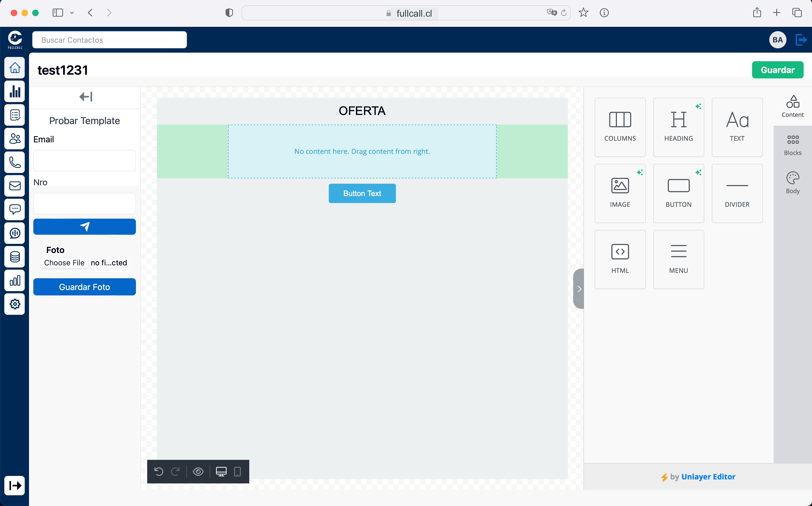Click the green Guardar button

[x=777, y=70]
